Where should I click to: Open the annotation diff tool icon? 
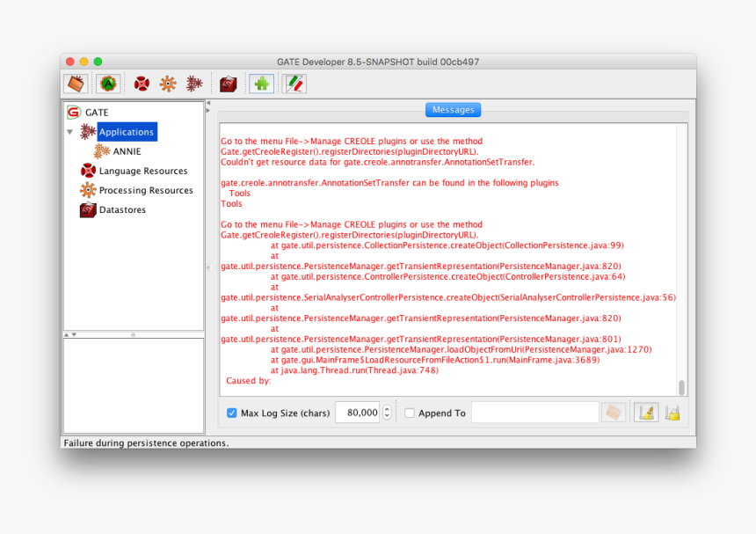(x=294, y=84)
